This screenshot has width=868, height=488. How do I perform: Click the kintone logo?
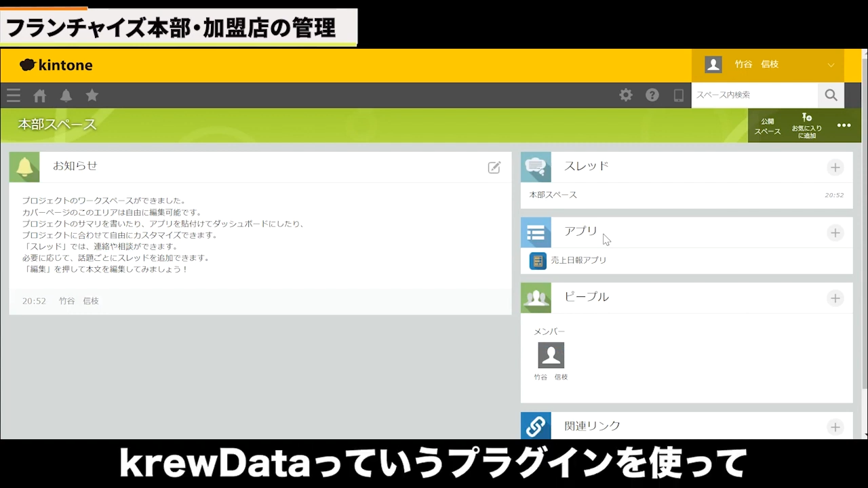tap(56, 65)
